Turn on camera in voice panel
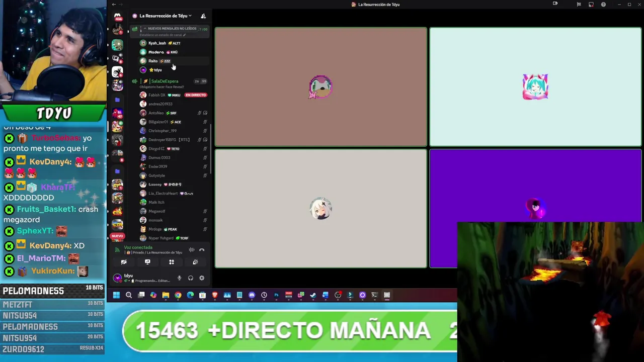The image size is (644, 362). coord(124,262)
